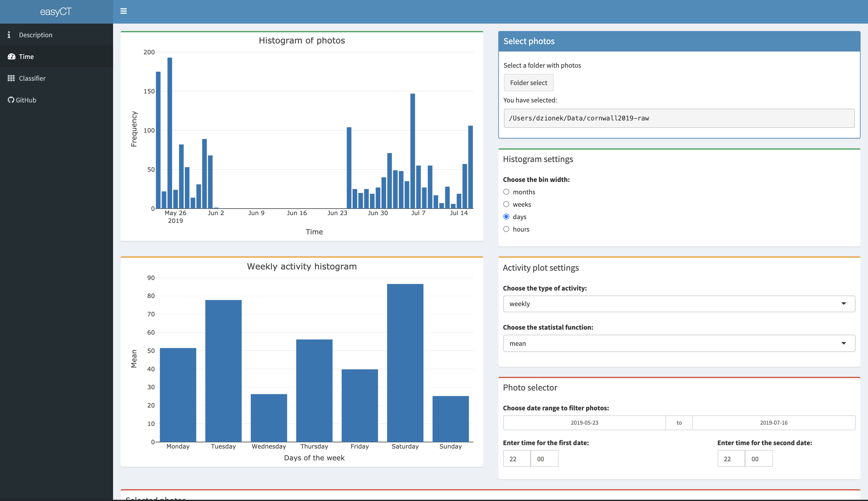Select the weeks bin width option
The height and width of the screenshot is (501, 868).
[506, 204]
